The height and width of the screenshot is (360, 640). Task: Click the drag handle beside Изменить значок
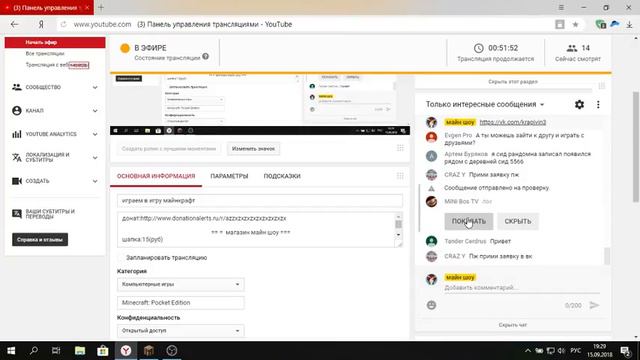[400, 148]
